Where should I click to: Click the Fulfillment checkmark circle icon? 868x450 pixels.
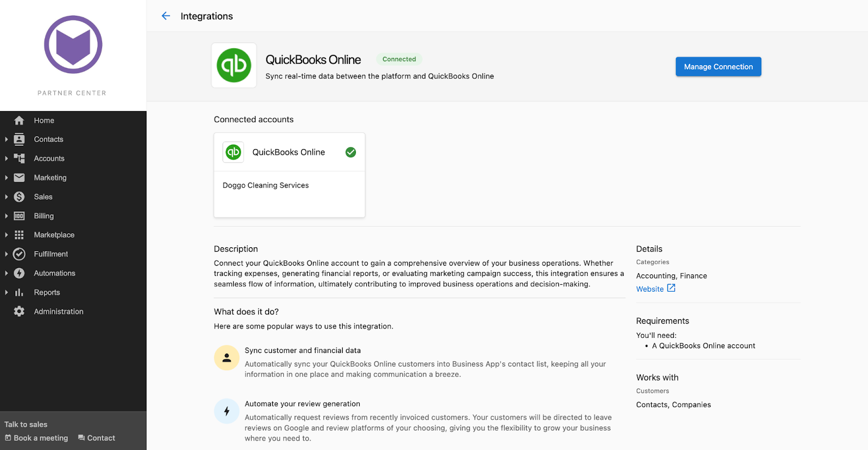(19, 254)
